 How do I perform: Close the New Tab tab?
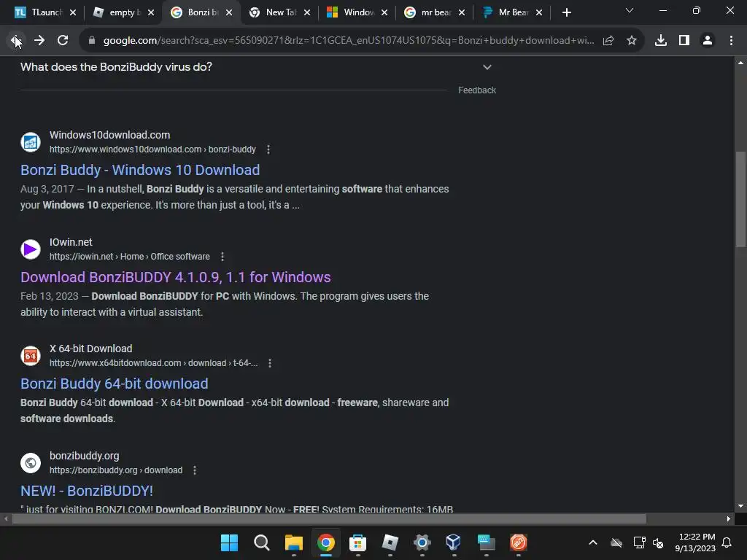(x=307, y=12)
